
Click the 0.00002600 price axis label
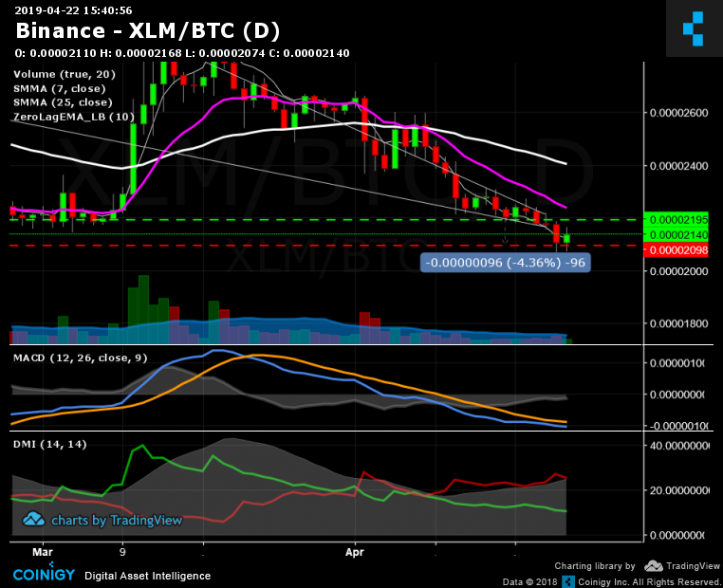coord(678,113)
